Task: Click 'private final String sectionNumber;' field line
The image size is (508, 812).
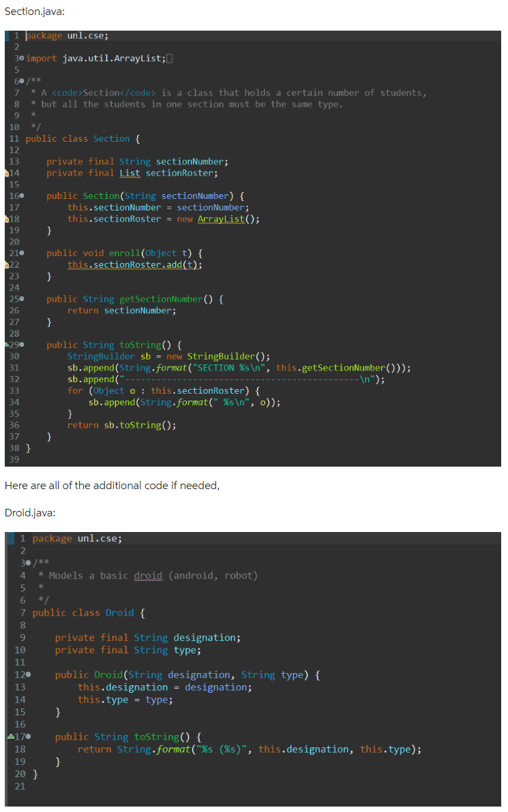Action: pyautogui.click(x=137, y=161)
